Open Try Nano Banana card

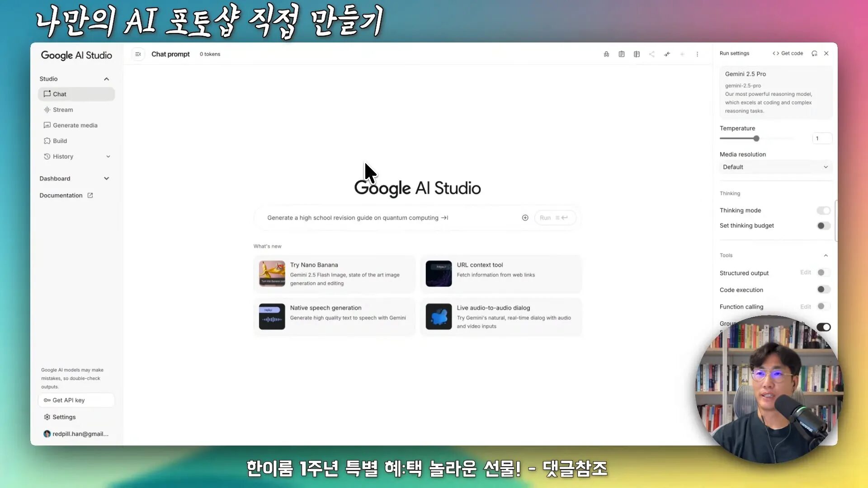click(334, 274)
